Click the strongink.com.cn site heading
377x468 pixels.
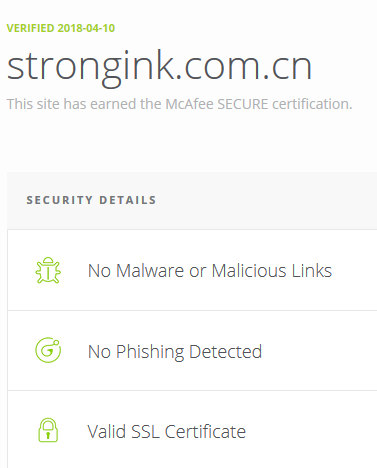tap(159, 68)
